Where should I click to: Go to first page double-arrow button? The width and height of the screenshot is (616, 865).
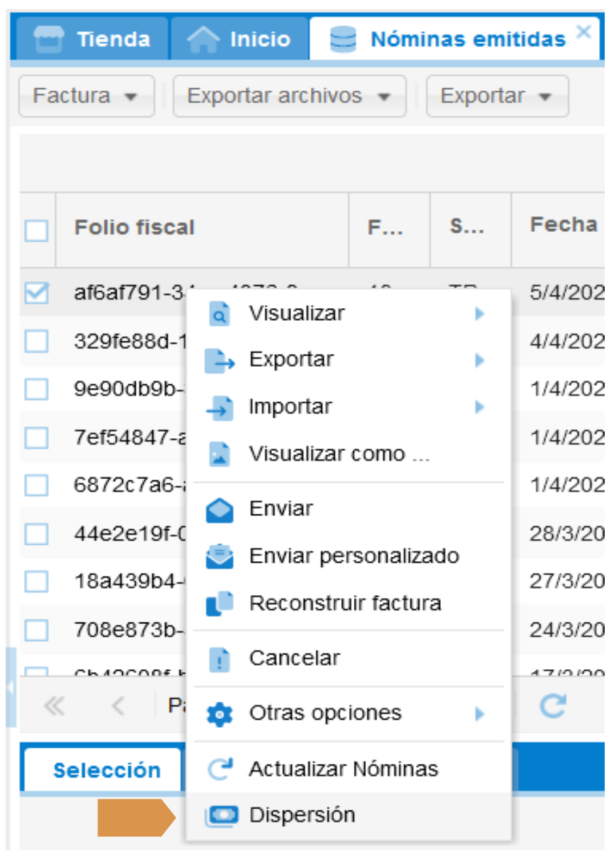click(54, 705)
